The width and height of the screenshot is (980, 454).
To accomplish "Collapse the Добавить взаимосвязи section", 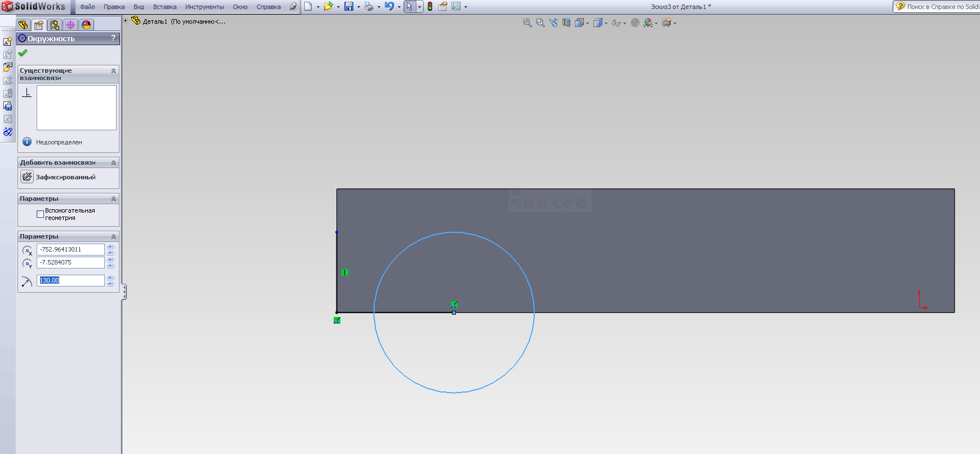I will tap(113, 162).
